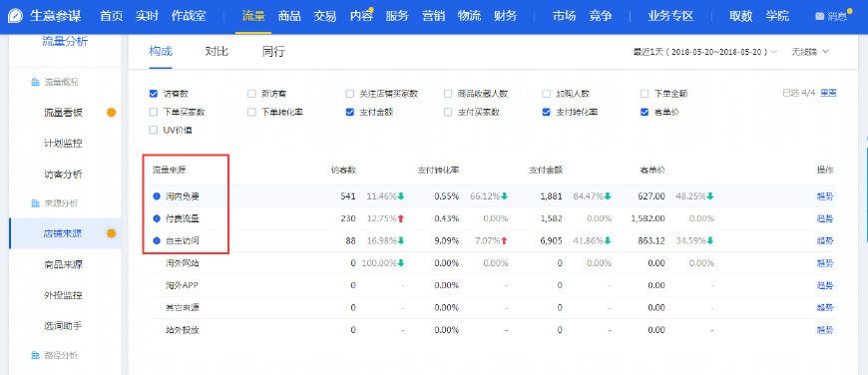This screenshot has width=868, height=375.
Task: Click the 生意参谋 logo icon
Action: coord(16,16)
